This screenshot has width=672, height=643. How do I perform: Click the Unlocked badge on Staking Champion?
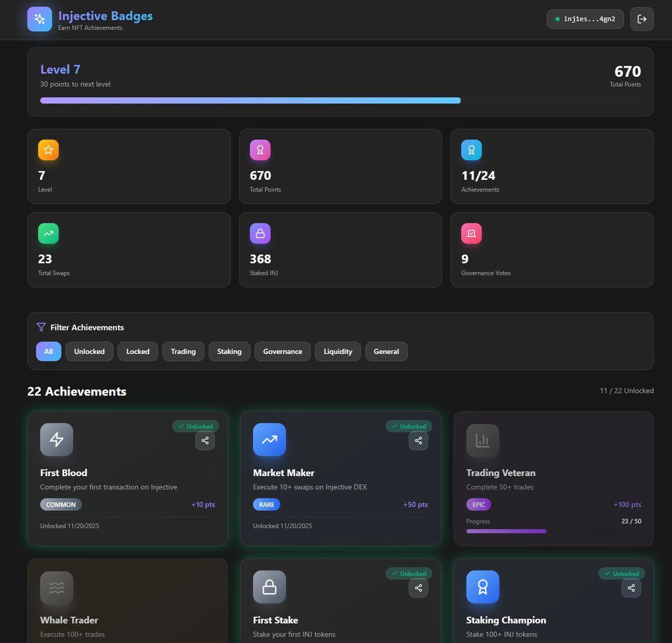622,574
